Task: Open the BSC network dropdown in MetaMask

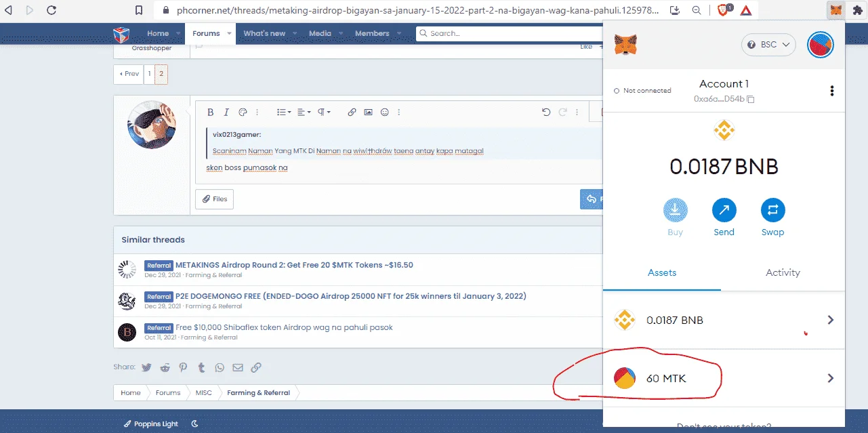Action: pos(768,45)
